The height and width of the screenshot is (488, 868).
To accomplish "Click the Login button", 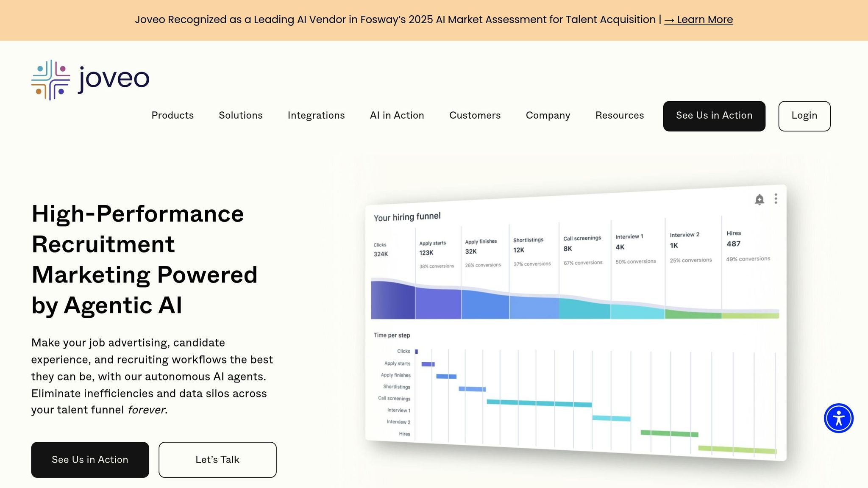I will (804, 116).
